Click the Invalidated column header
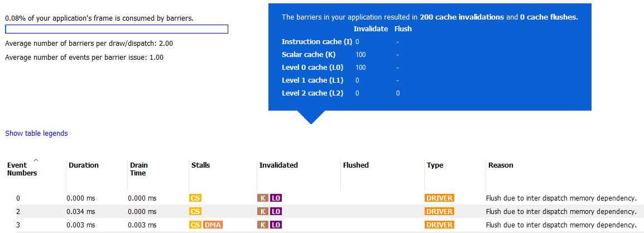The height and width of the screenshot is (233, 644). point(278,165)
